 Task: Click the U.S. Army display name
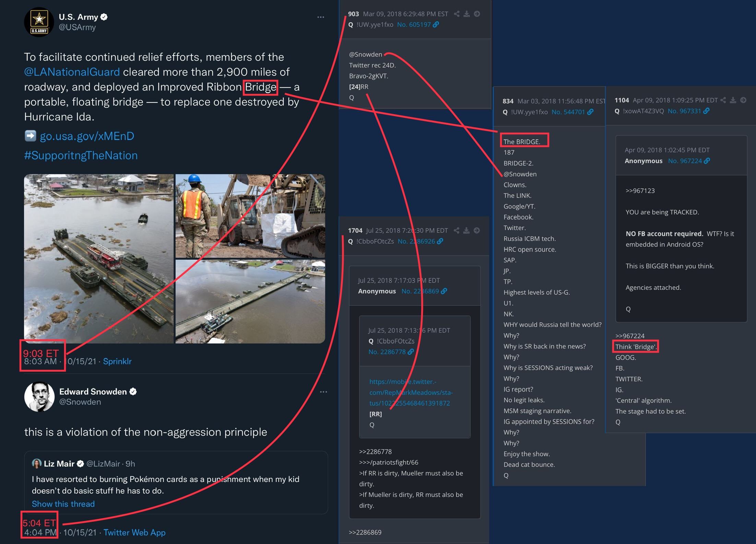(79, 17)
